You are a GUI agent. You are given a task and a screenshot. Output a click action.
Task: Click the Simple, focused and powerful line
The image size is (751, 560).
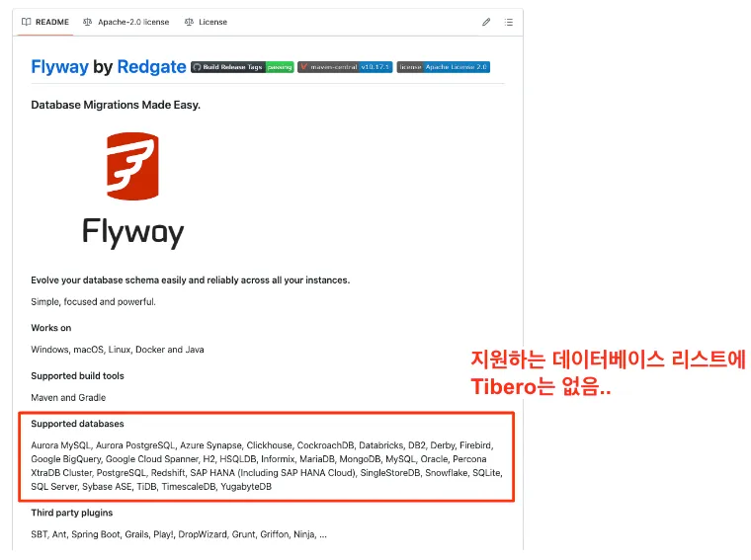[x=93, y=301]
